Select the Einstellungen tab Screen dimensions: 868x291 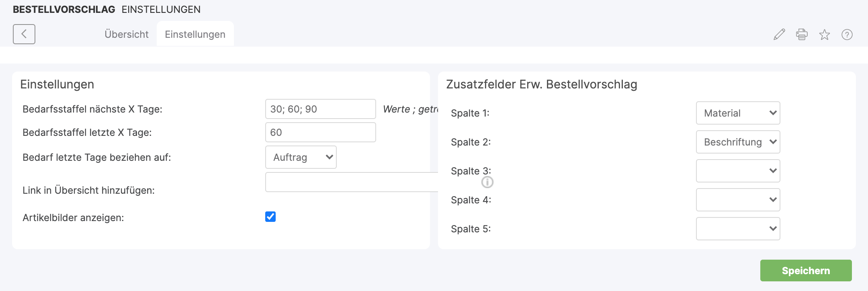195,35
